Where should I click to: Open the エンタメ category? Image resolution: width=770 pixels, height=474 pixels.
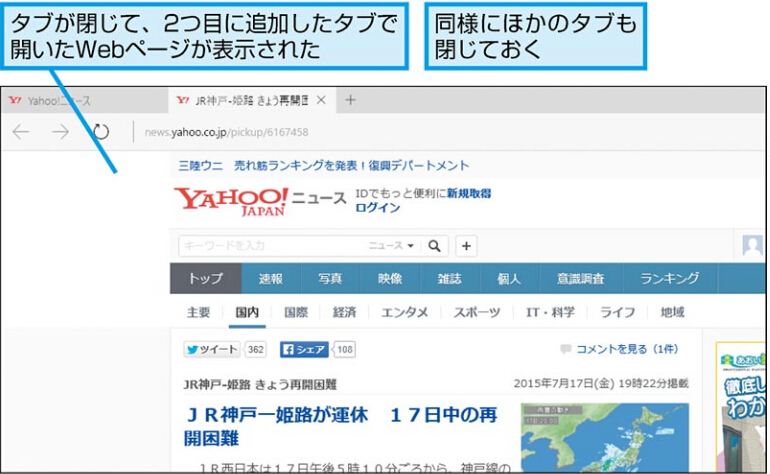click(x=405, y=312)
